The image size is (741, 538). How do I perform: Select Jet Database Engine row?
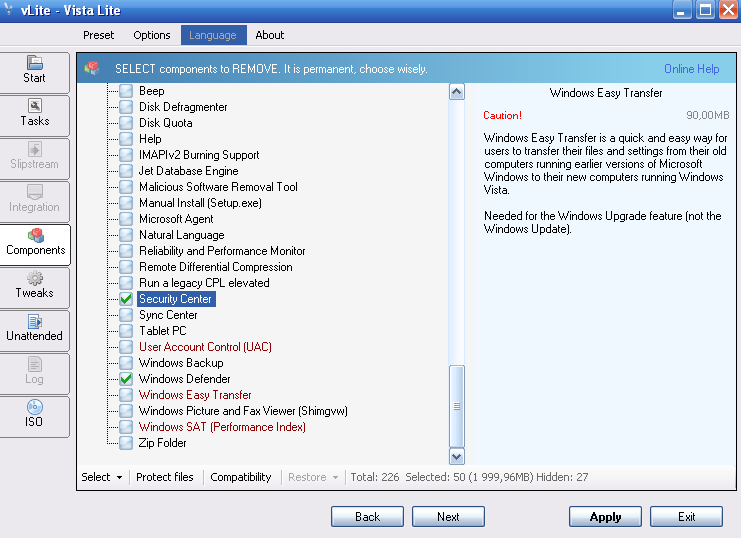point(189,171)
